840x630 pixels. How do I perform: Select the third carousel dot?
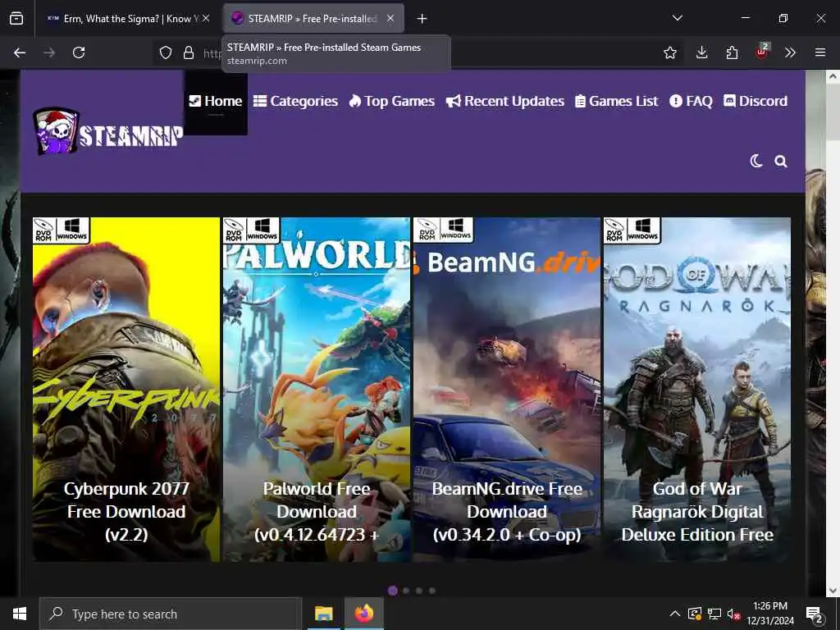click(x=419, y=591)
